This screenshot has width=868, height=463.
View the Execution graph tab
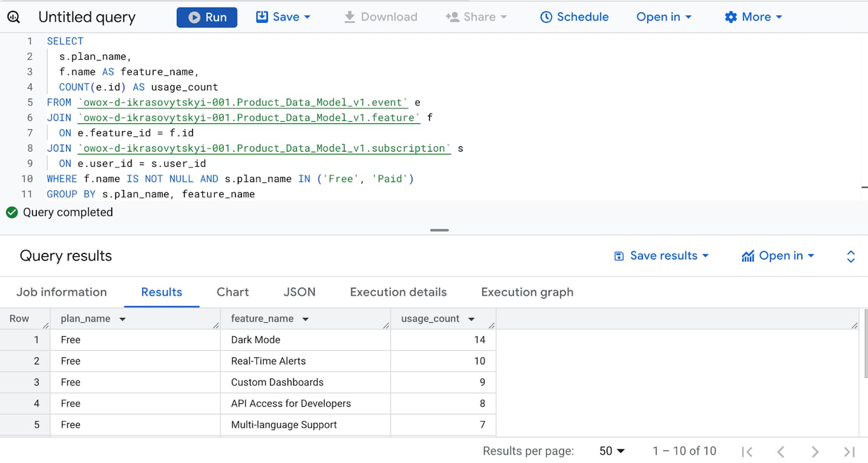pyautogui.click(x=527, y=292)
